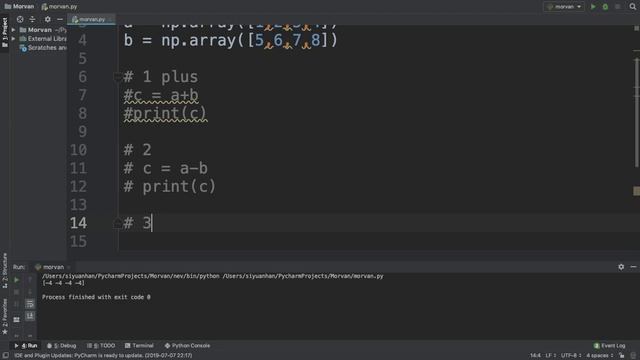Viewport: 640px width, 360px height.
Task: Click the 14:4 cursor position in status bar
Action: pyautogui.click(x=535, y=356)
